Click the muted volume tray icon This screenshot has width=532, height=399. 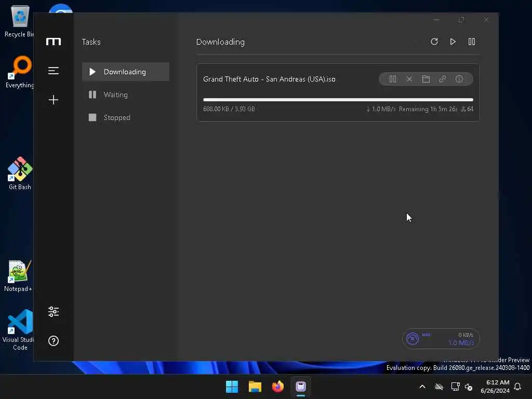pyautogui.click(x=469, y=387)
